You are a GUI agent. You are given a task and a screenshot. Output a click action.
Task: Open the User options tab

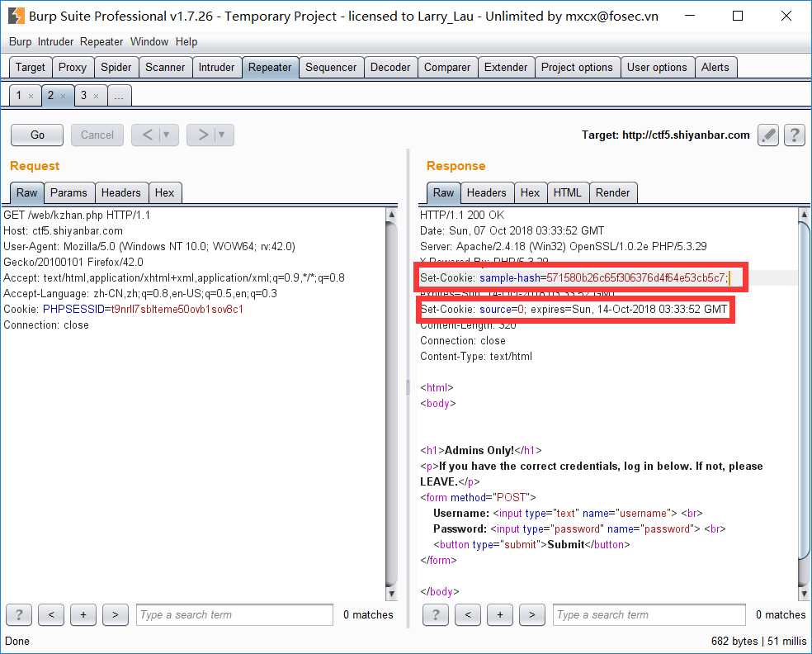tap(657, 68)
